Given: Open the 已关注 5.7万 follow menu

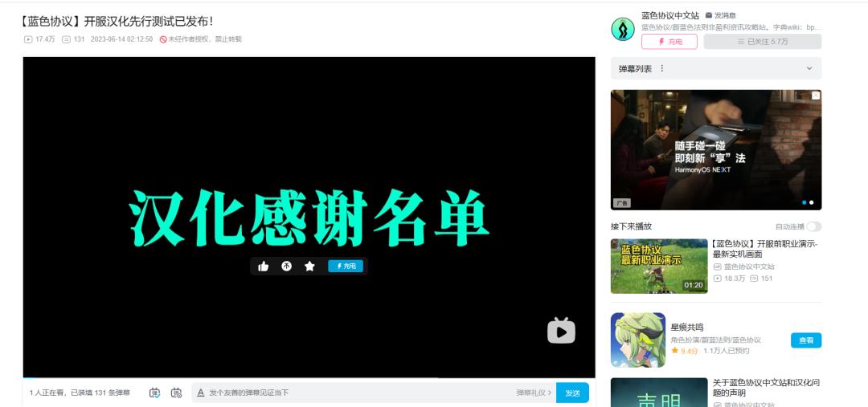Looking at the screenshot, I should tap(762, 42).
